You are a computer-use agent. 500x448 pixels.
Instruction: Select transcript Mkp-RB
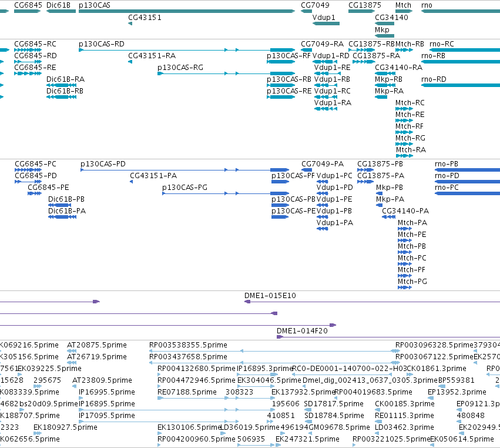pyautogui.click(x=385, y=85)
